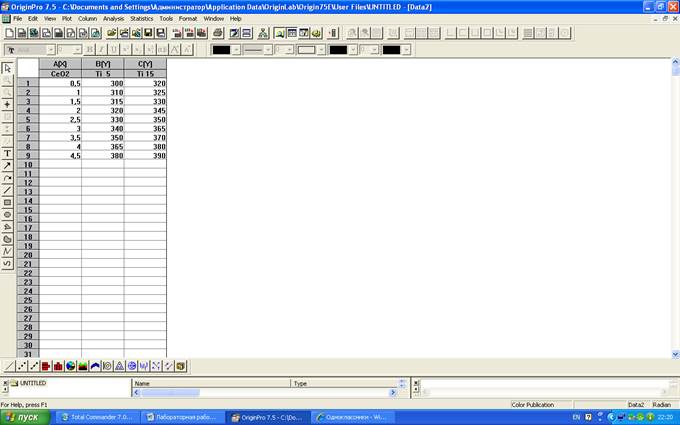
Task: Click the middle black fill color swatch
Action: point(338,50)
